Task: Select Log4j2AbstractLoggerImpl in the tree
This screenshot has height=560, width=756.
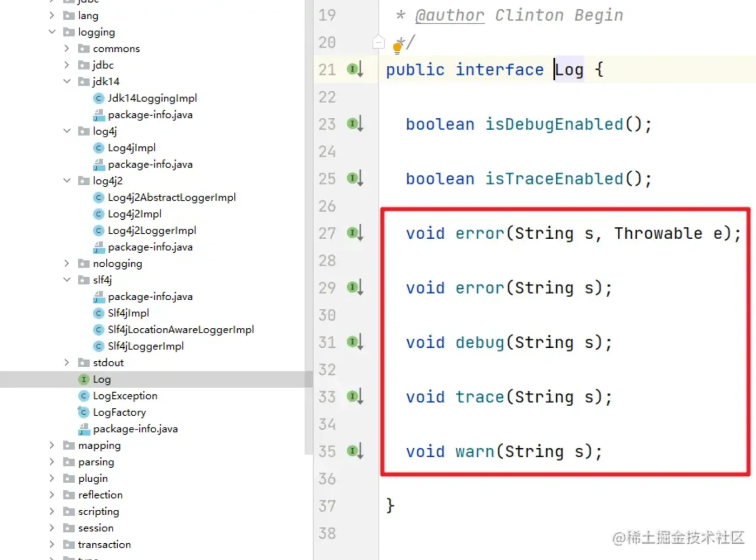Action: coord(172,198)
